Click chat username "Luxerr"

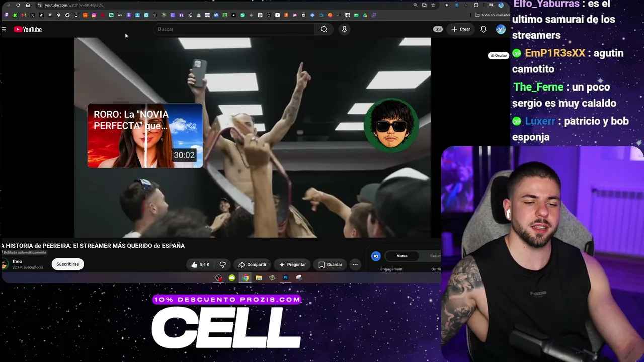[x=540, y=121]
